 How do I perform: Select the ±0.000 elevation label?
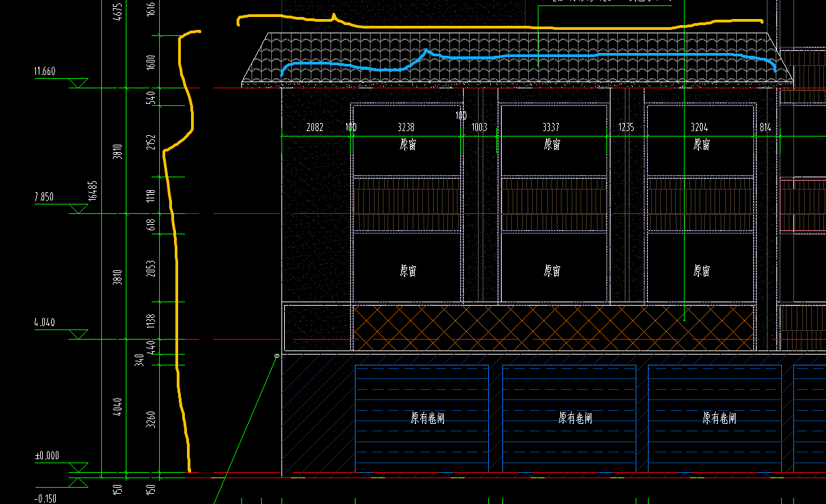(x=47, y=456)
